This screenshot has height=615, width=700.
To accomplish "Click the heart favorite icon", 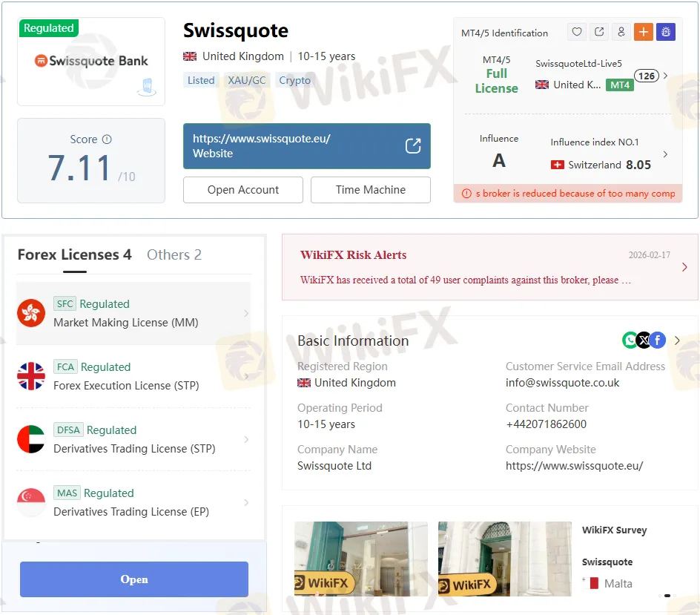I will pyautogui.click(x=577, y=32).
